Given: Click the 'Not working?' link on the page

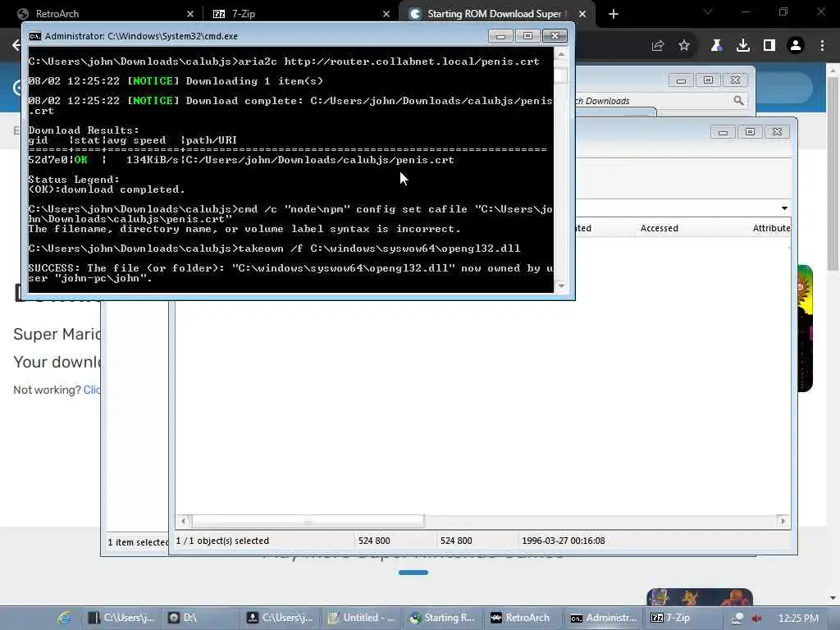Looking at the screenshot, I should tap(92, 390).
